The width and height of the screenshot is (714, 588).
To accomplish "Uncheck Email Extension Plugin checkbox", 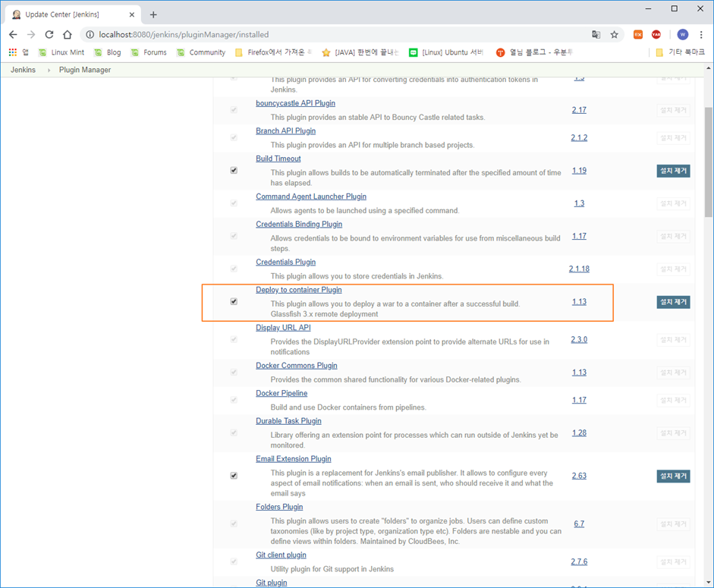I will [x=234, y=476].
